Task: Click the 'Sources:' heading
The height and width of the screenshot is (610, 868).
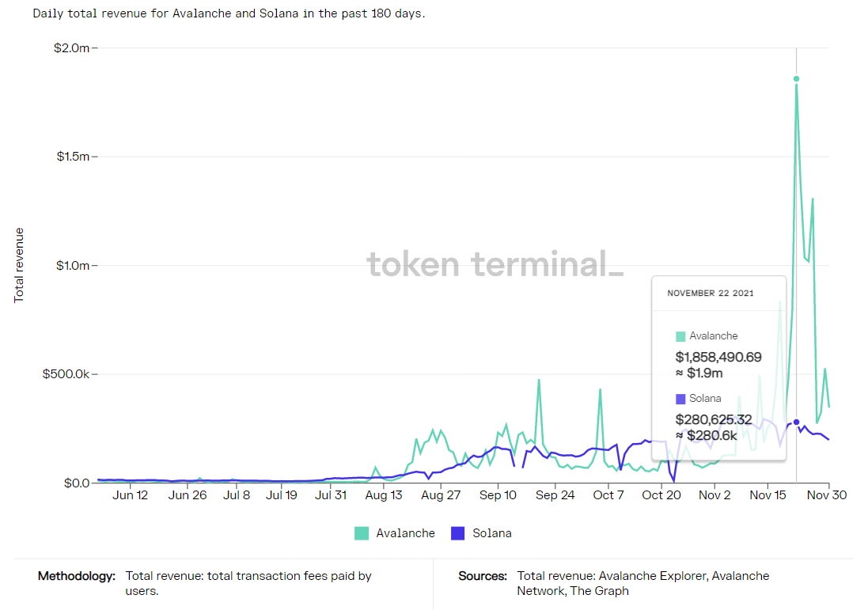Action: [482, 576]
